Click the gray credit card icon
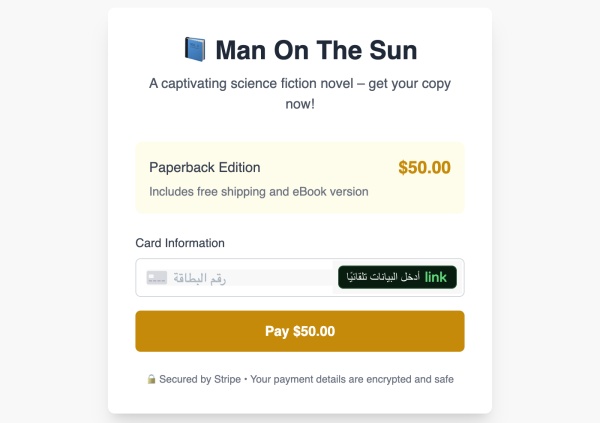 (x=157, y=278)
